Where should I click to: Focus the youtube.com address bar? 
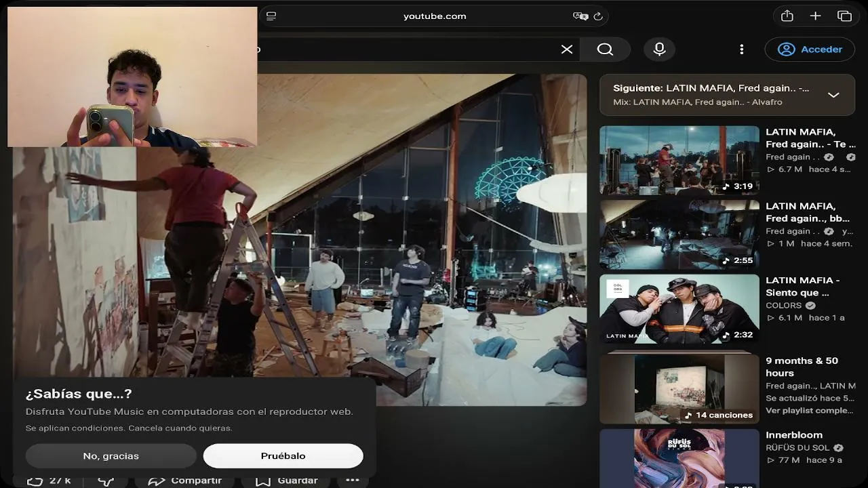[434, 16]
